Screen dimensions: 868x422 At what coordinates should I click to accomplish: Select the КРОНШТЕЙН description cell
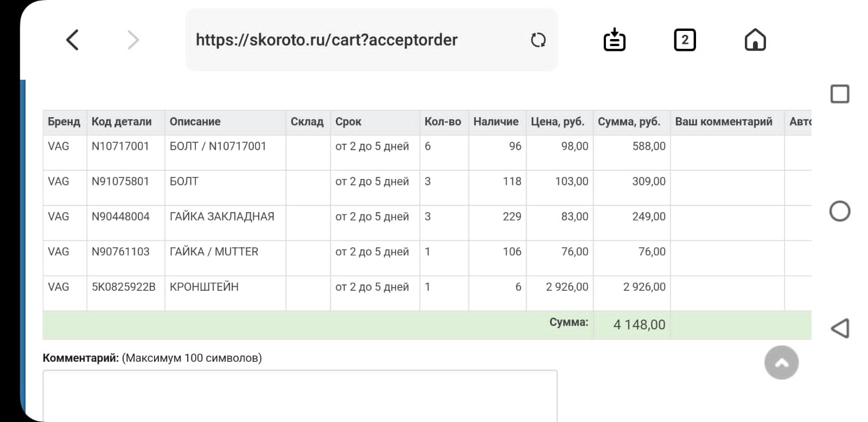pos(205,287)
